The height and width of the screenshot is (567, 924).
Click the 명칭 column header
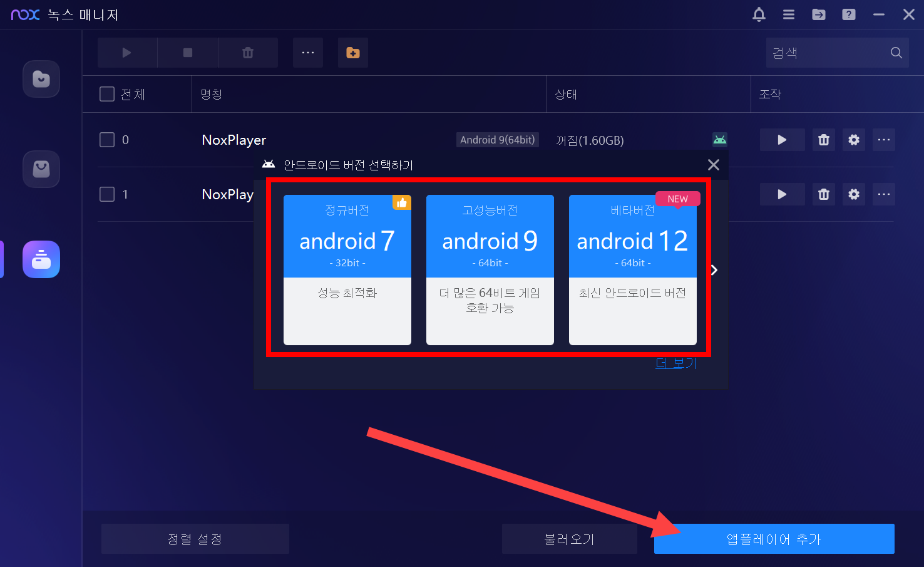tap(212, 94)
